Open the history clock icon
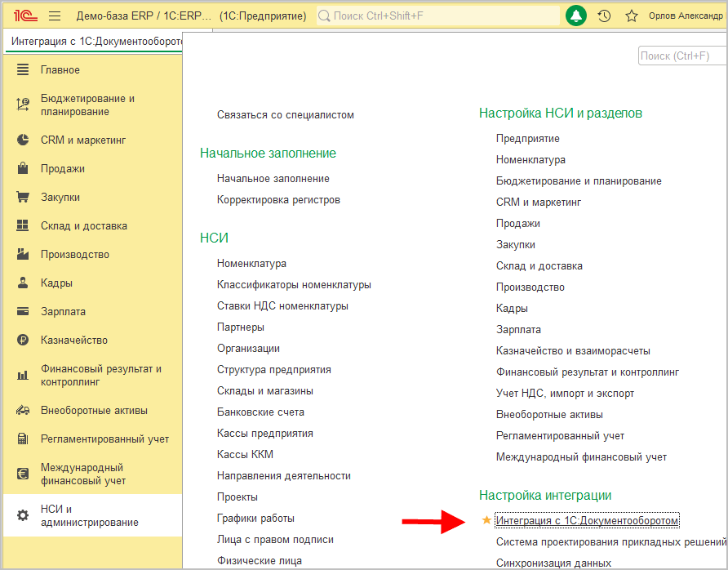The width and height of the screenshot is (728, 570). [604, 16]
